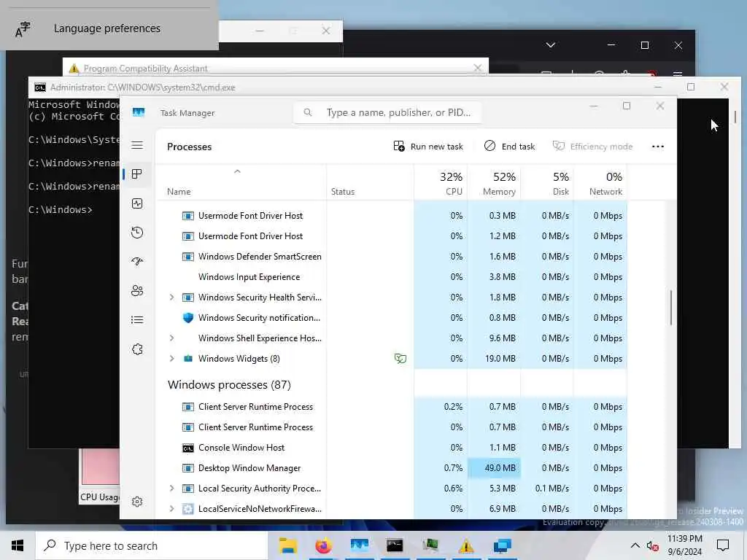The width and height of the screenshot is (747, 560).
Task: Select Windows Security notification process shield icon
Action: (188, 318)
